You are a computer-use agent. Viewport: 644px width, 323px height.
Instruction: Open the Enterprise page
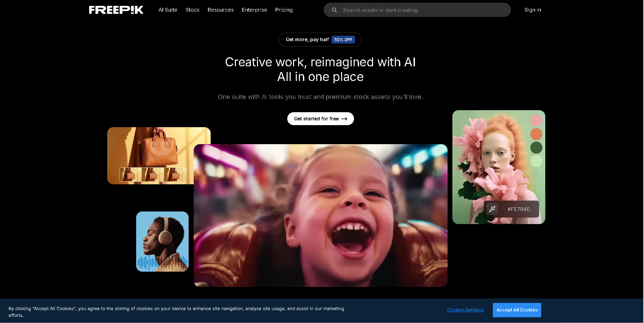pyautogui.click(x=254, y=10)
